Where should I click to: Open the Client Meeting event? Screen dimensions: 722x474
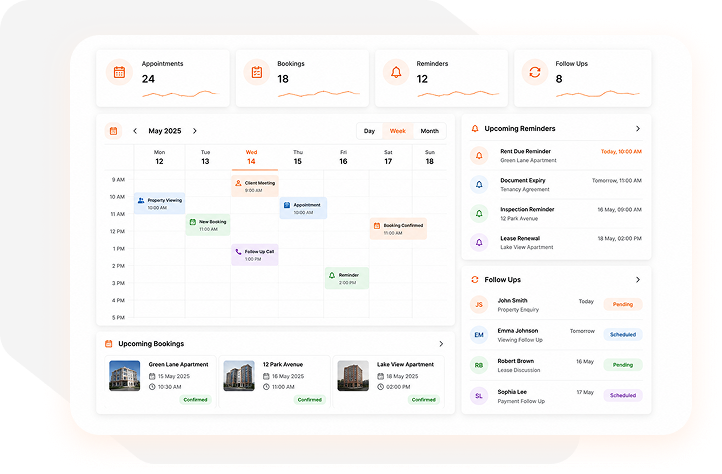coord(255,186)
